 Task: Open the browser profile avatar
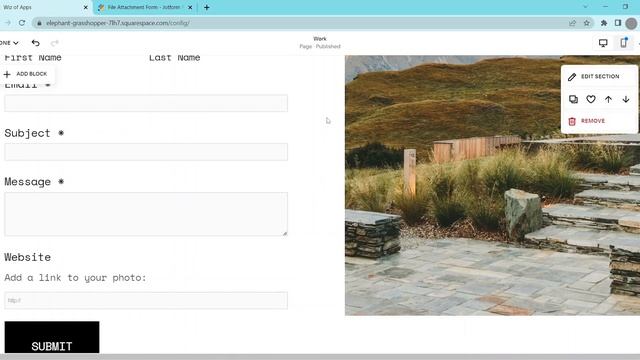[x=631, y=23]
